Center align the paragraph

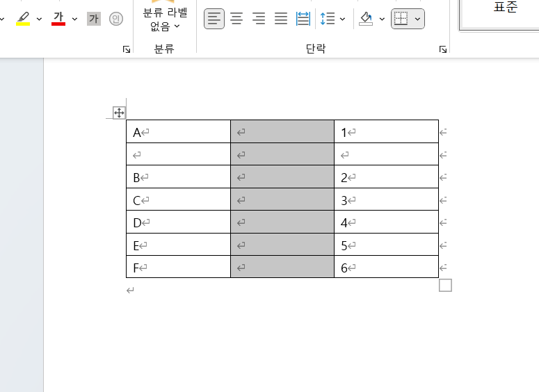click(236, 19)
